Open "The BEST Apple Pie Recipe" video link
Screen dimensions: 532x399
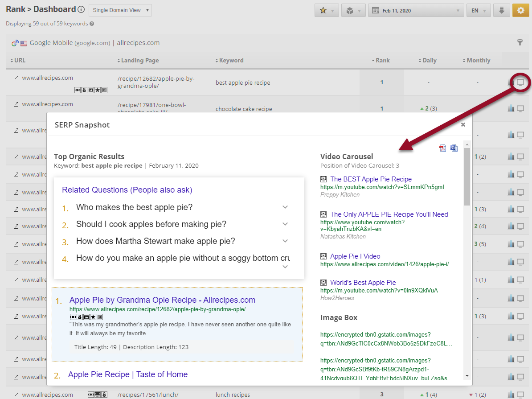(x=371, y=179)
